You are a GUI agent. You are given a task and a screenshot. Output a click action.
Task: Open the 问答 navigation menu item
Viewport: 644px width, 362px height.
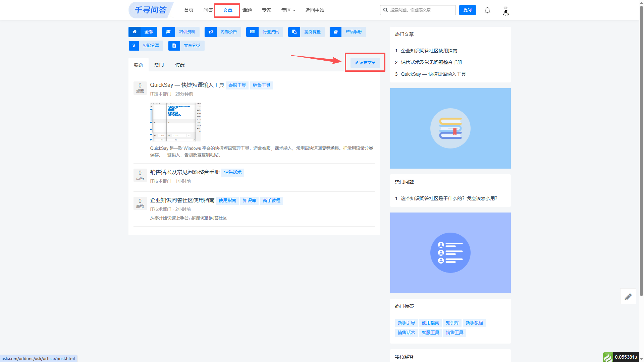(x=208, y=10)
